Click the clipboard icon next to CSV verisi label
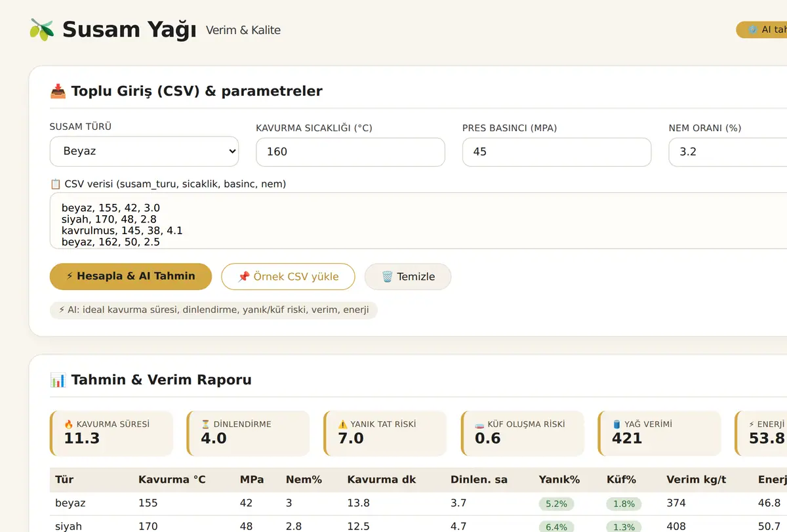 pos(55,184)
